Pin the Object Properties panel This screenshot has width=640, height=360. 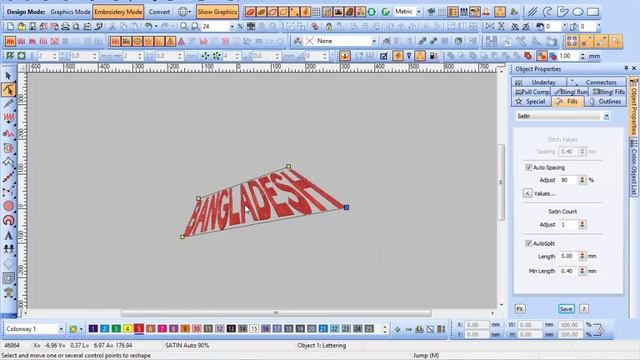tap(626, 68)
